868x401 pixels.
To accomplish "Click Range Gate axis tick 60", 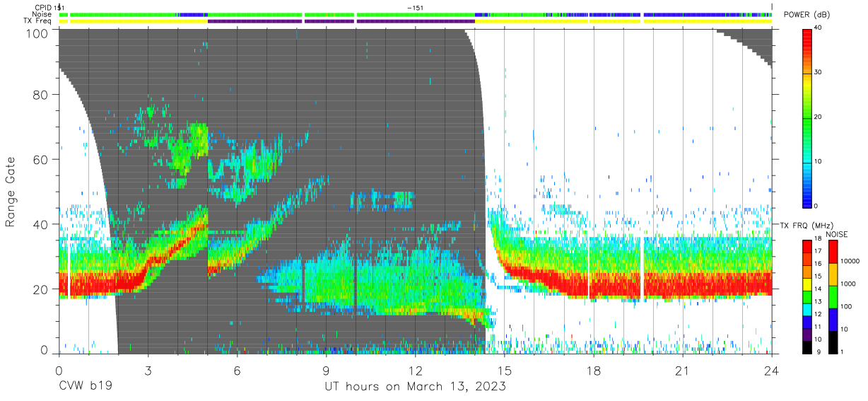I will [41, 159].
